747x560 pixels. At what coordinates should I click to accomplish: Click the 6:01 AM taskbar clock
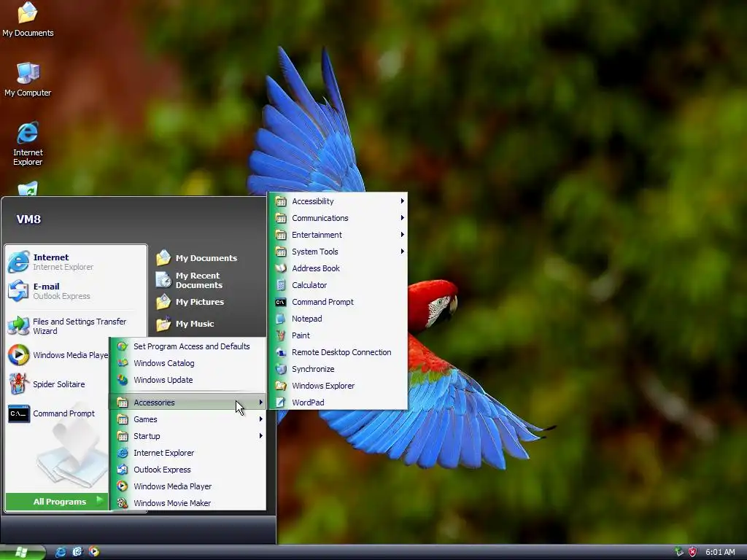[x=720, y=552]
